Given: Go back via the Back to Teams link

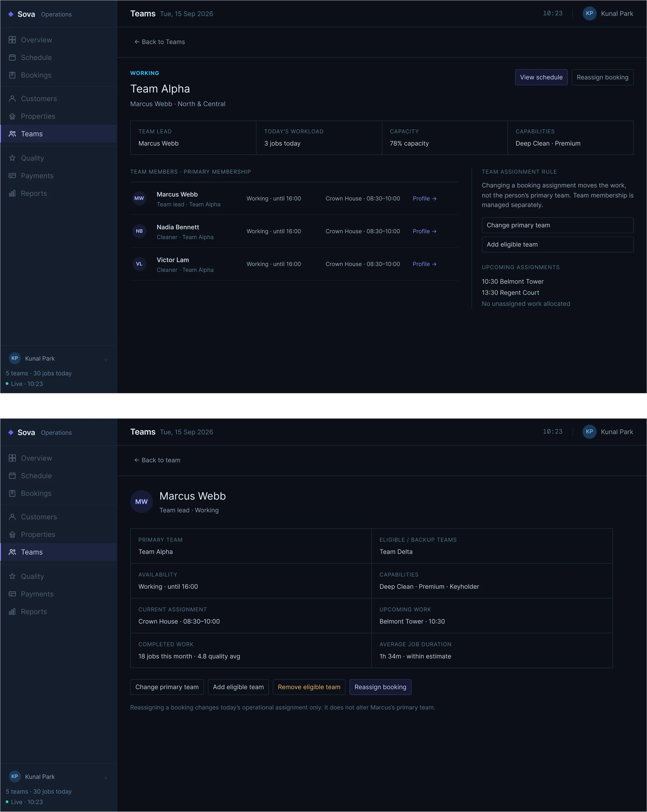Looking at the screenshot, I should tap(160, 42).
